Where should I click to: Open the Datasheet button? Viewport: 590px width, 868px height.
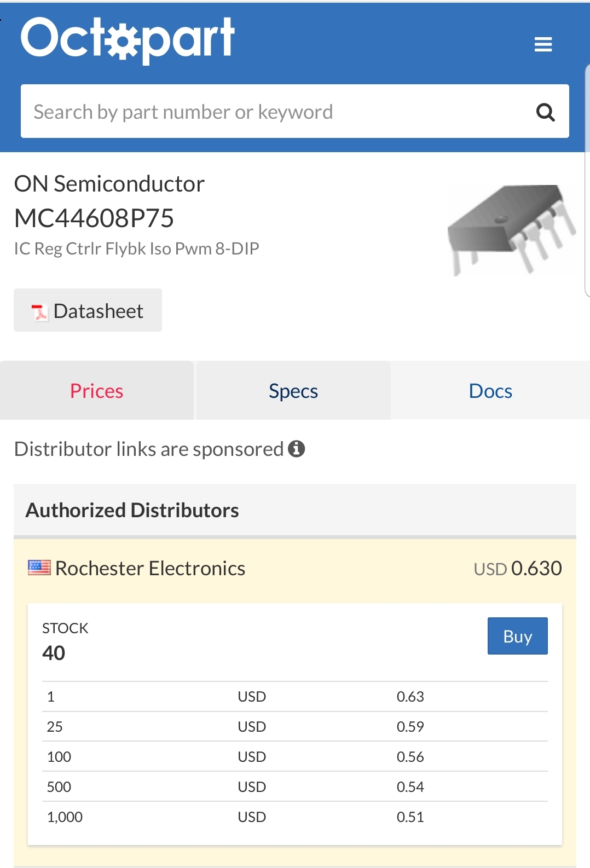click(88, 310)
